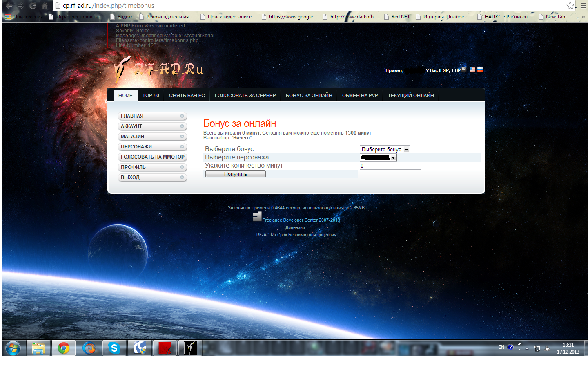Log out with the ВЫХОД button
The width and height of the screenshot is (588, 368).
coord(152,177)
